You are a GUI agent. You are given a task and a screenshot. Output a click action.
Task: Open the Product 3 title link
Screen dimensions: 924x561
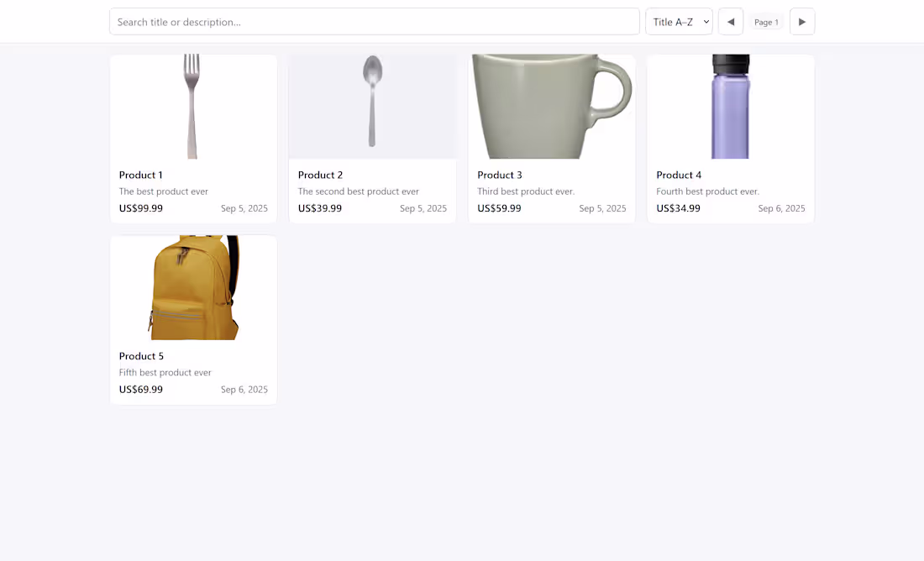pyautogui.click(x=500, y=175)
